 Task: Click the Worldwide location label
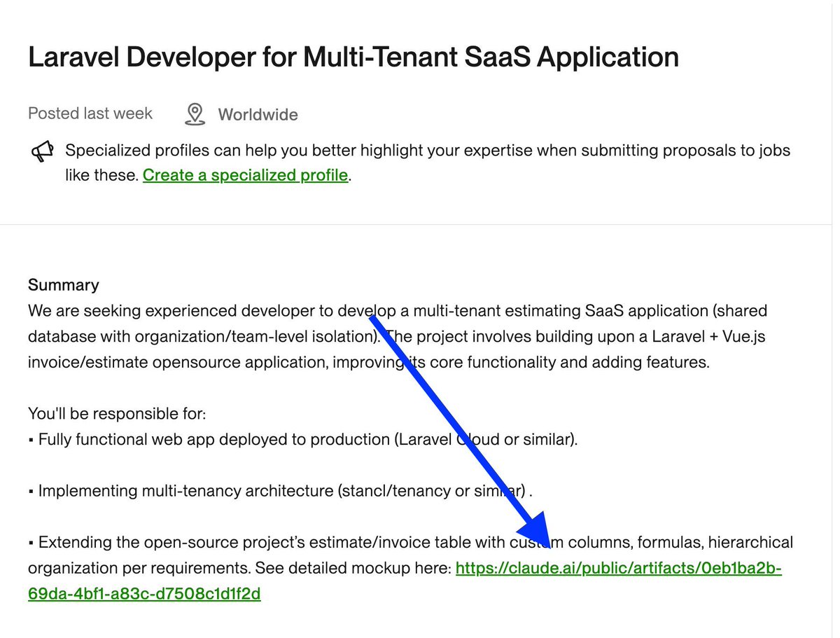(x=258, y=115)
